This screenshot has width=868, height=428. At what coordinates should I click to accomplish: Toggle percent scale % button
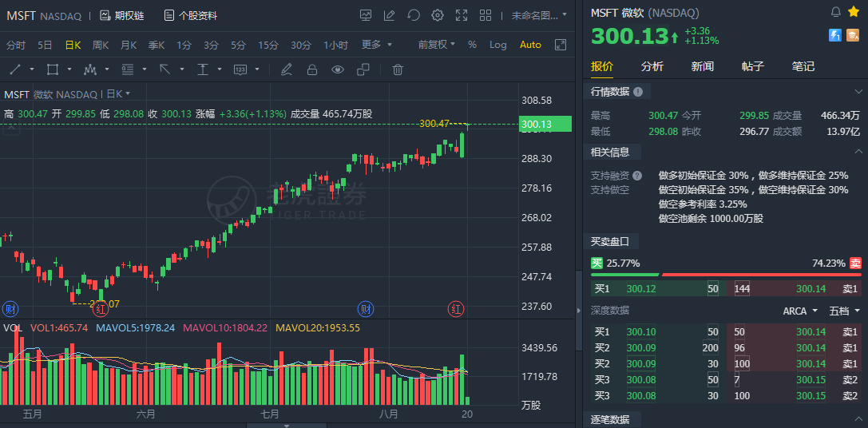(472, 45)
